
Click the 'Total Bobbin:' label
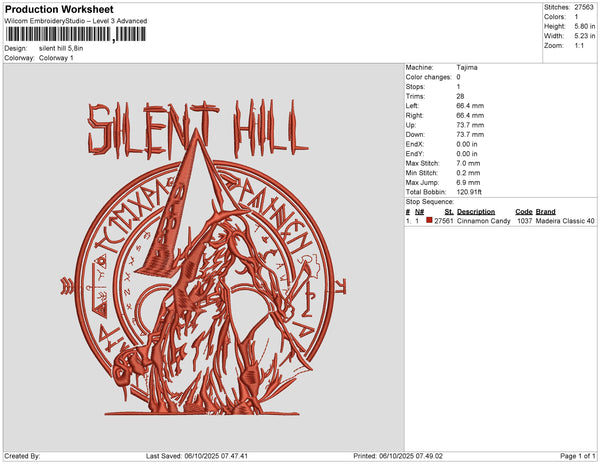tap(426, 192)
